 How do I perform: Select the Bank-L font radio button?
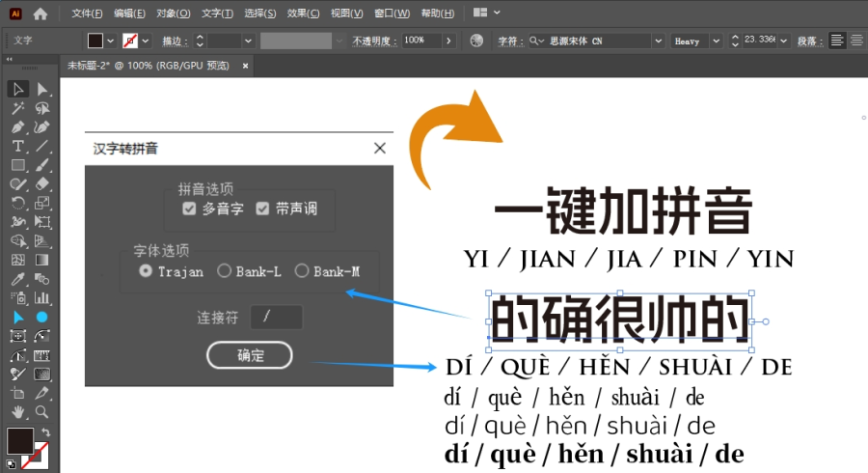coord(224,271)
